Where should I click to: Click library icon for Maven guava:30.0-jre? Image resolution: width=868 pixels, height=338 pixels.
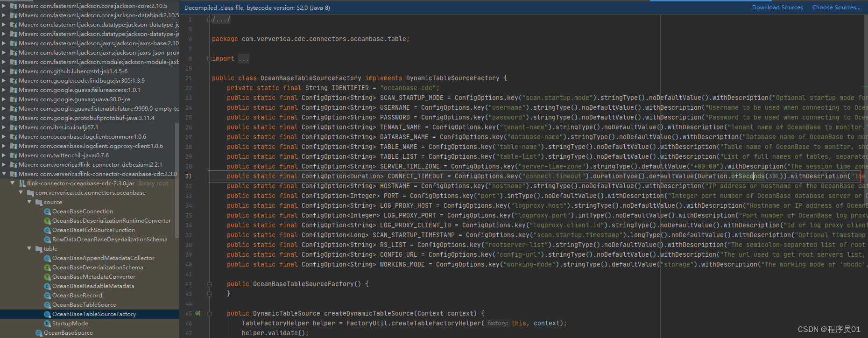coord(14,99)
